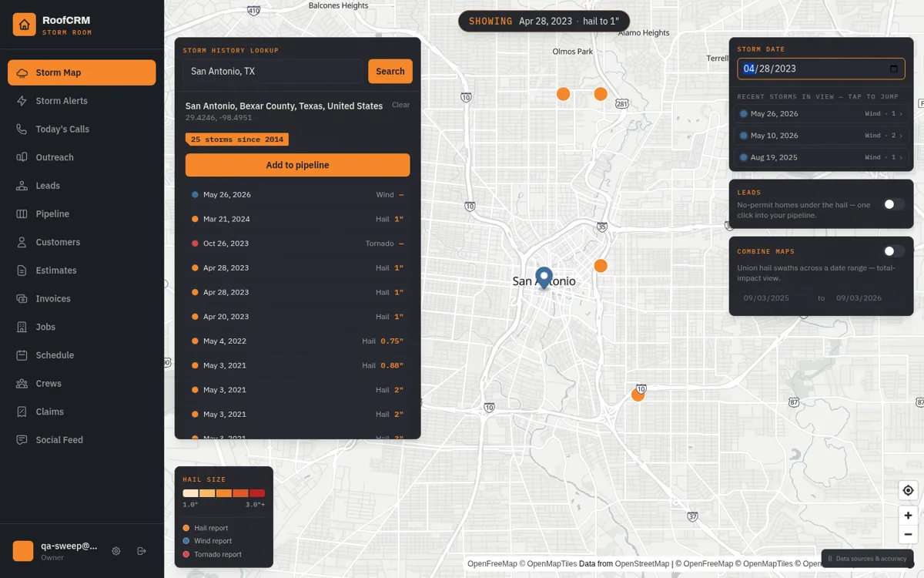This screenshot has height=578, width=924.
Task: Click the Combine Maps start date field
Action: pyautogui.click(x=774, y=298)
